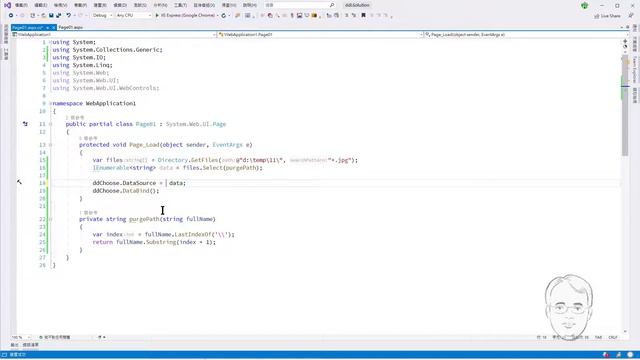Uncomment selected lines via toolbar icon
Viewport: 640px width, 360px height.
click(354, 15)
